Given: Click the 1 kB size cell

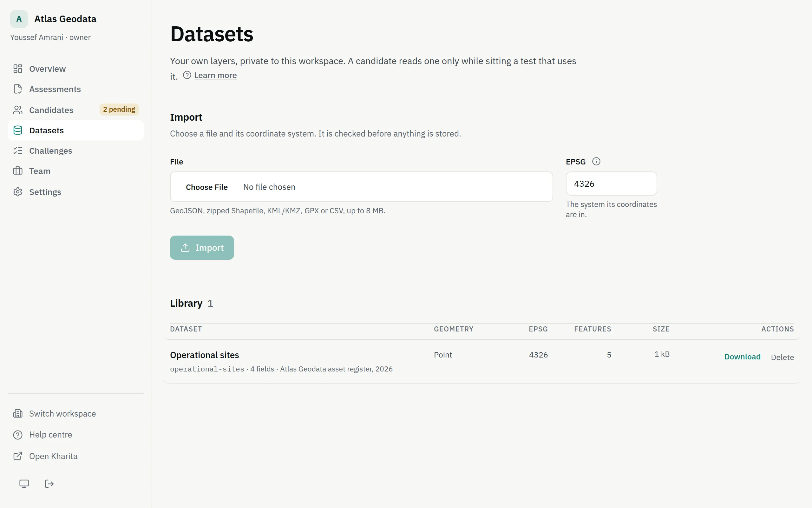Looking at the screenshot, I should point(662,354).
